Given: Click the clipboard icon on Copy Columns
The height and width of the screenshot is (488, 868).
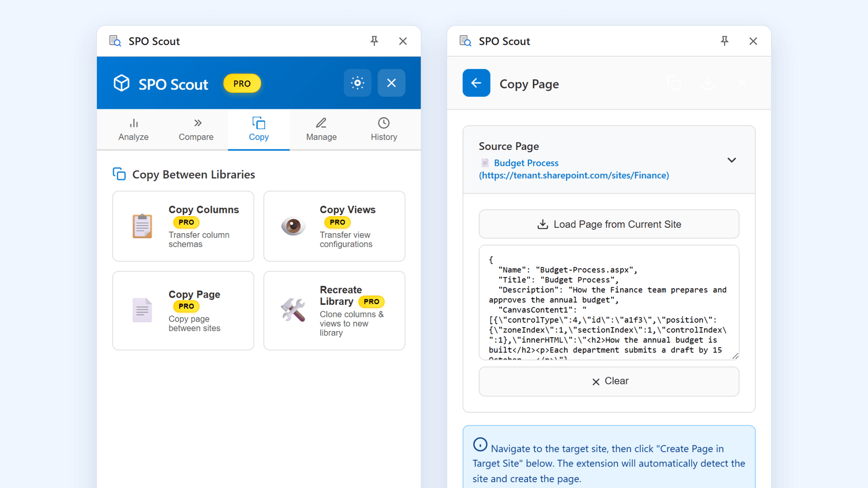Looking at the screenshot, I should pyautogui.click(x=142, y=226).
